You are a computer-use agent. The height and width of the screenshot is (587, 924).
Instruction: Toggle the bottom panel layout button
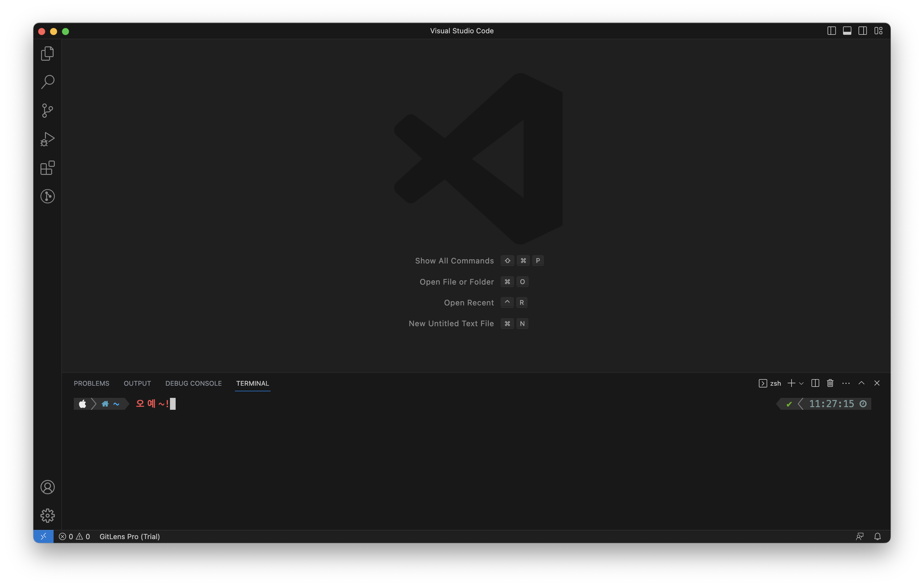click(847, 31)
